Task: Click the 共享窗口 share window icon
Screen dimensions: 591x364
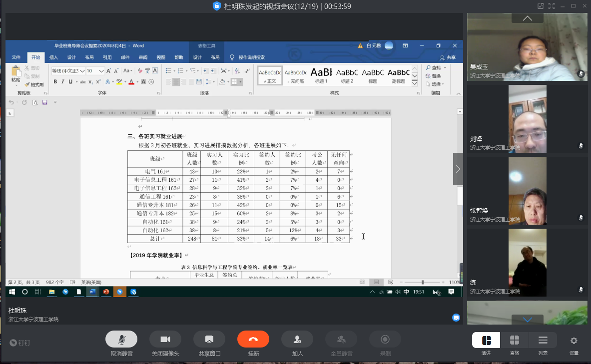Action: 209,340
